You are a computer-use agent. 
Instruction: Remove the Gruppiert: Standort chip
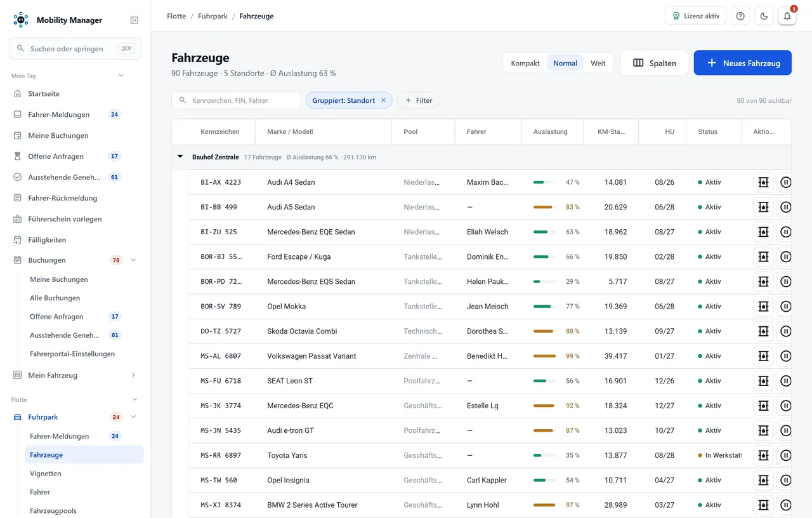click(x=383, y=100)
